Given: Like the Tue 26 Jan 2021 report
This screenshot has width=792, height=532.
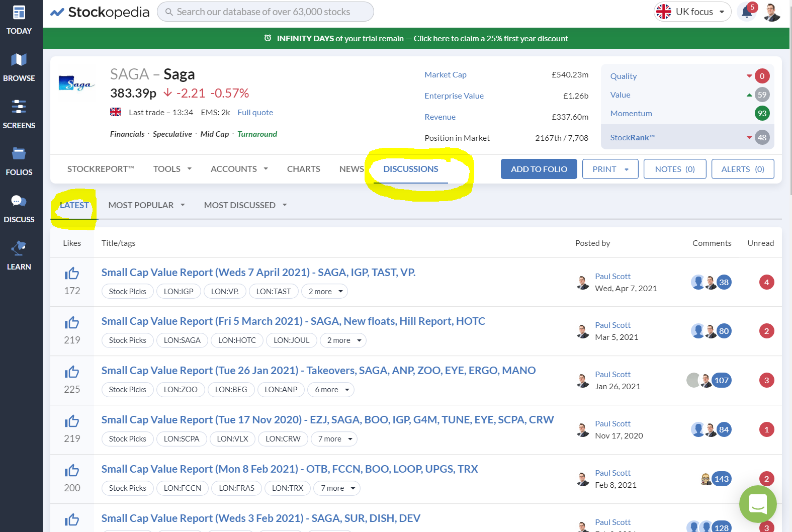Looking at the screenshot, I should (x=72, y=372).
